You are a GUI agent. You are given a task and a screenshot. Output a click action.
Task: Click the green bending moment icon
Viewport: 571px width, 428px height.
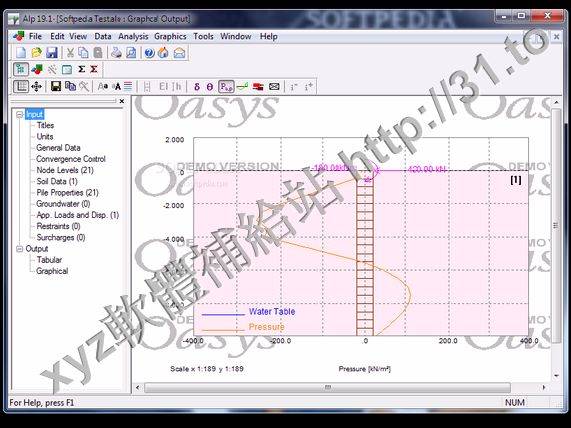(x=242, y=87)
